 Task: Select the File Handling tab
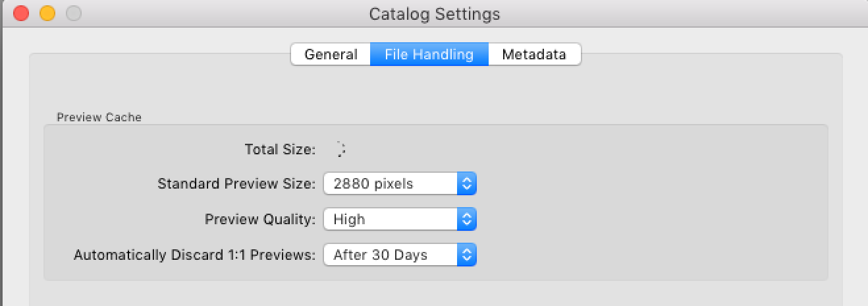point(429,55)
